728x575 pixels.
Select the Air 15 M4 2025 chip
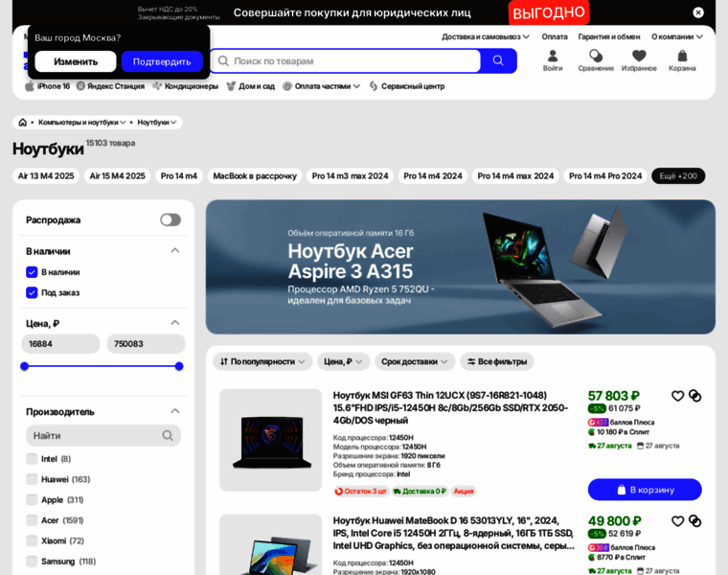tap(118, 176)
